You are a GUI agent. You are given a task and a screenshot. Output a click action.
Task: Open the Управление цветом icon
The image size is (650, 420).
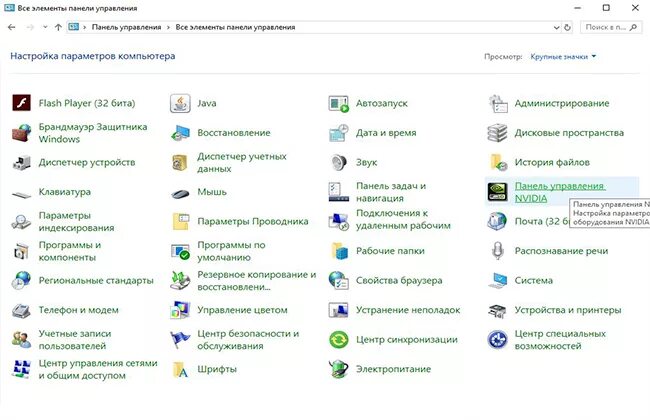[180, 310]
